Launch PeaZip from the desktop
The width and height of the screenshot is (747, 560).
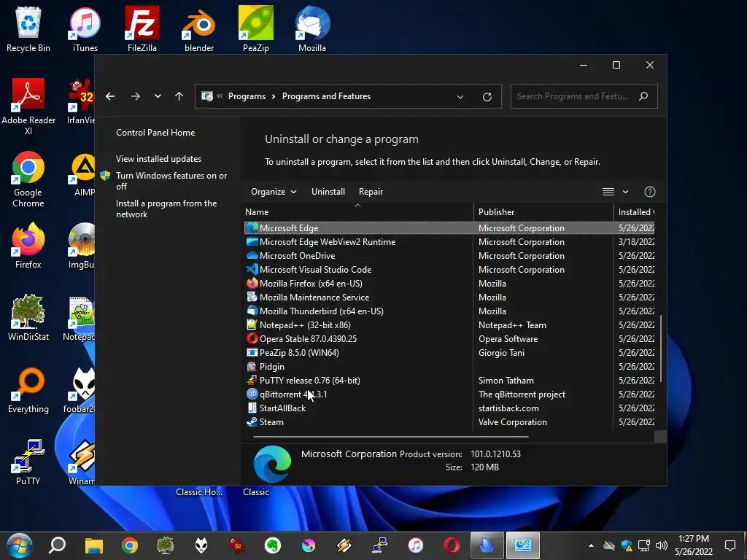[x=256, y=29]
